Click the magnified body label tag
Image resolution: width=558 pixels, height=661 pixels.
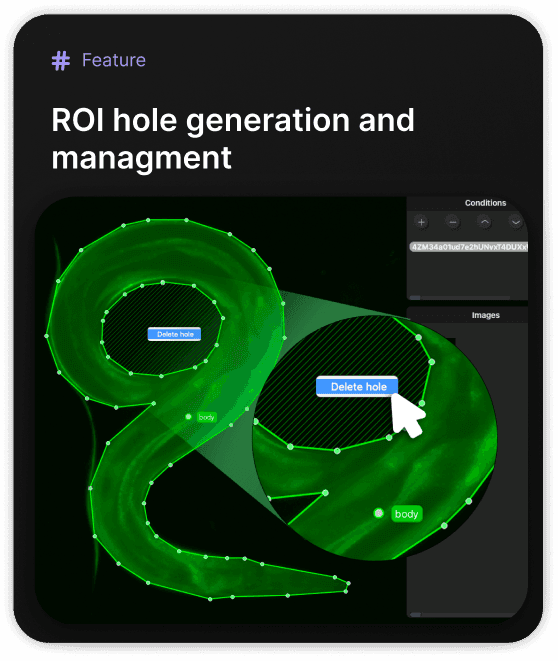[407, 514]
